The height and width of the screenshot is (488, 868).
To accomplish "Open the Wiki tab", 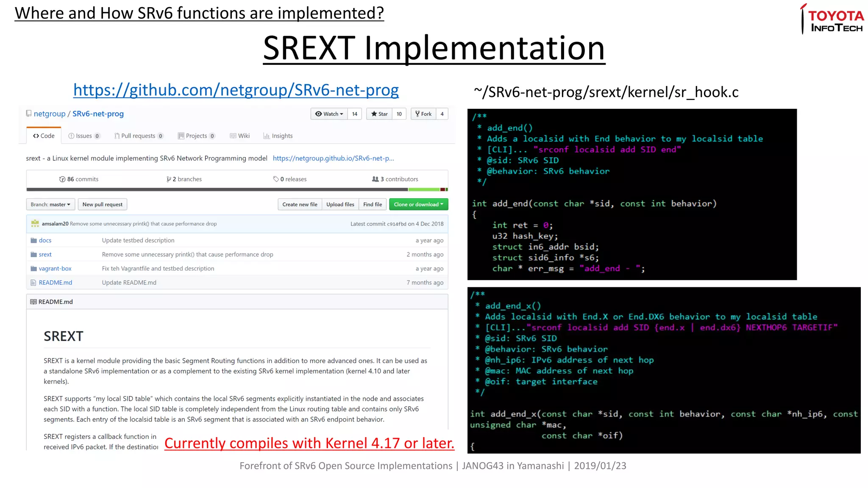I will [239, 136].
